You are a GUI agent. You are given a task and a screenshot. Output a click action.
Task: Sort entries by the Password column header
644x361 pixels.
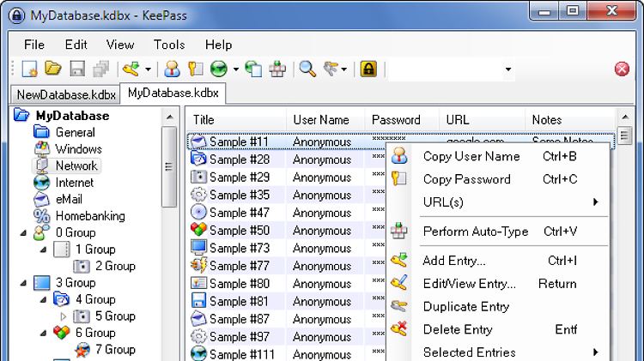point(402,120)
